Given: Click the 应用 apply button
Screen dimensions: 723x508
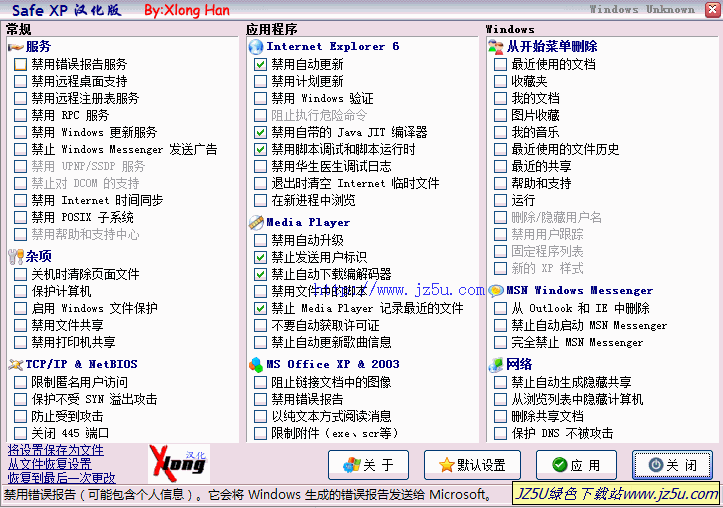Looking at the screenshot, I should (576, 465).
